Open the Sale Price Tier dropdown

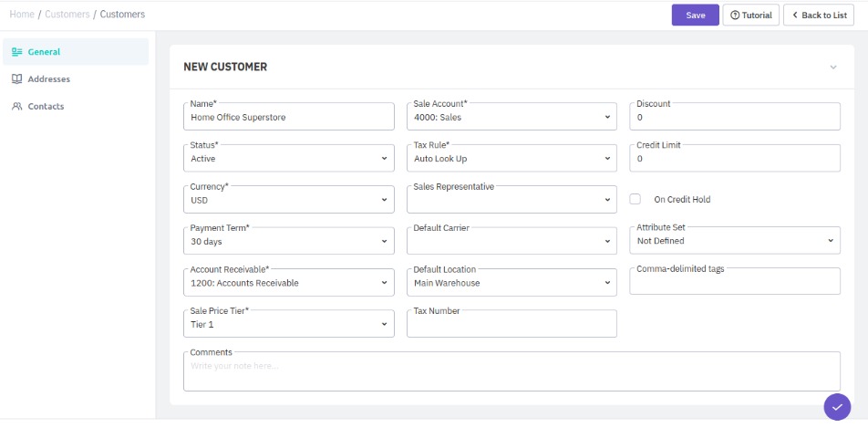[x=288, y=325]
